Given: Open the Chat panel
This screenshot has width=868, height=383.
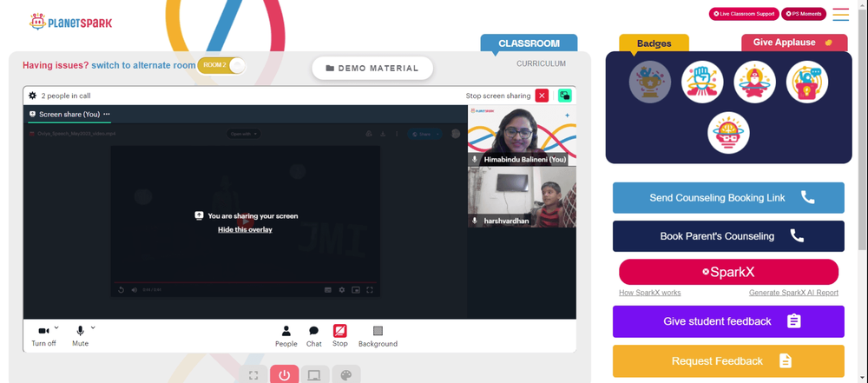Looking at the screenshot, I should 314,336.
